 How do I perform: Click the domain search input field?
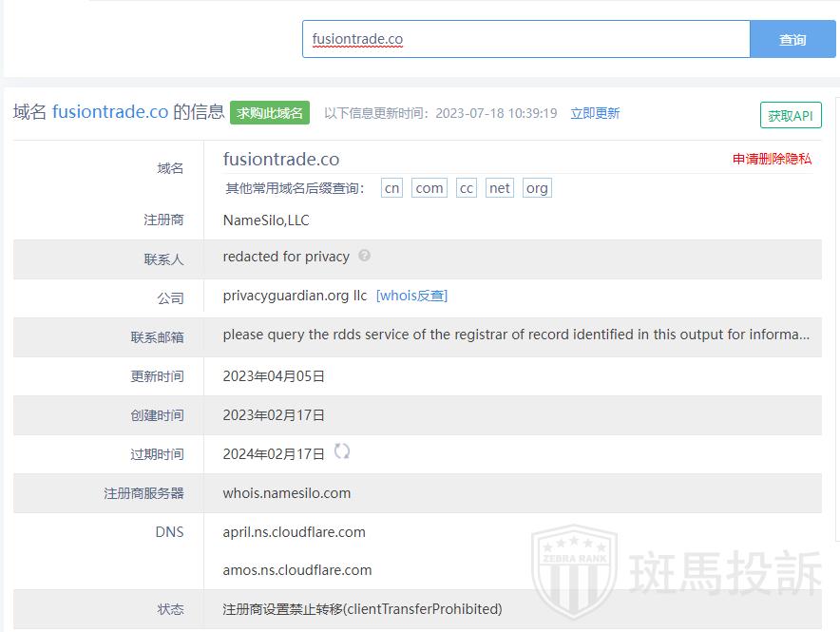pyautogui.click(x=525, y=39)
